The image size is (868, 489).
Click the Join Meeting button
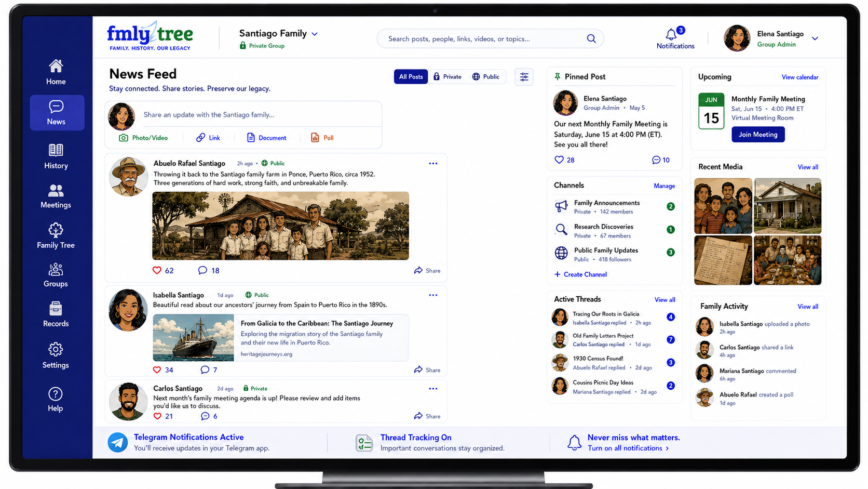tap(758, 135)
